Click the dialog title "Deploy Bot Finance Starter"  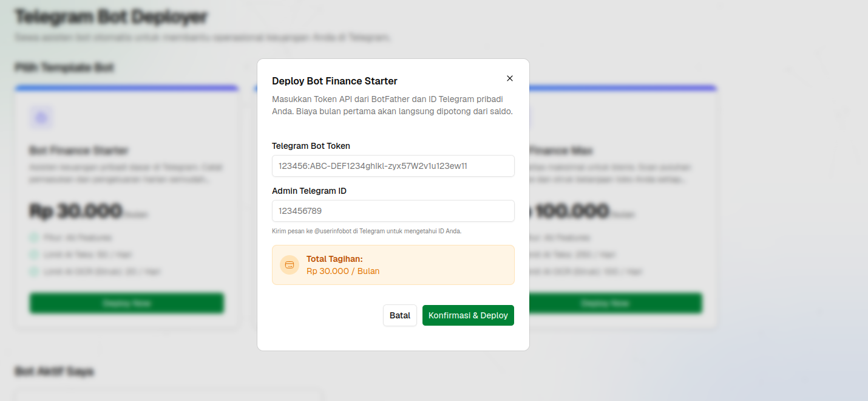(334, 81)
